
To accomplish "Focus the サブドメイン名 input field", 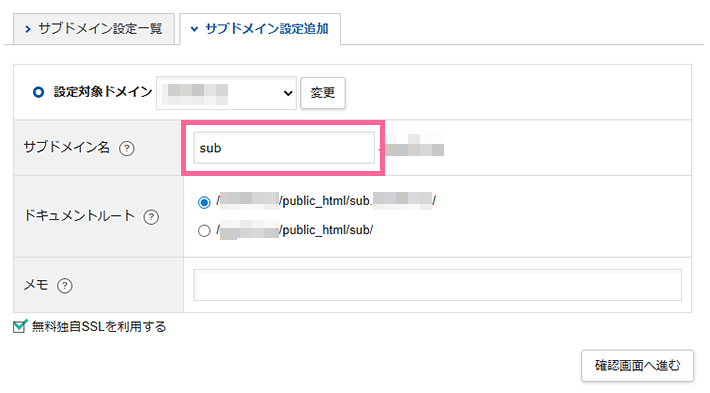I will 284,148.
